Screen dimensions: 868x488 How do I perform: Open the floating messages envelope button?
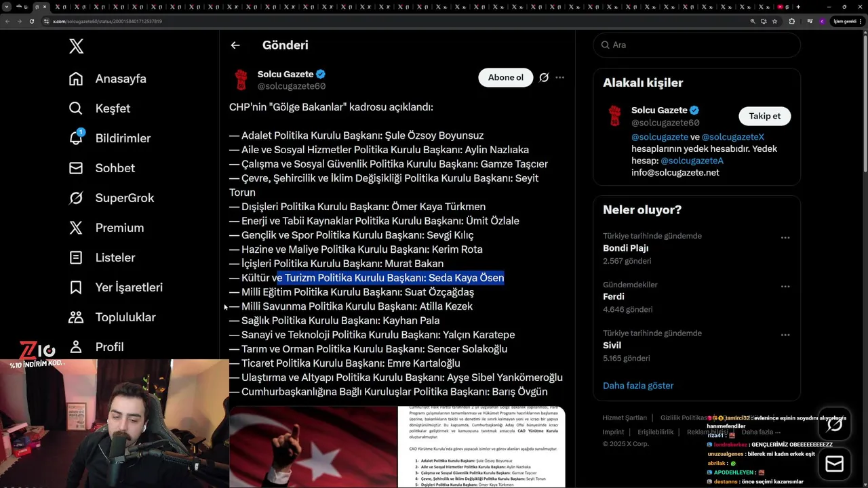coord(835,464)
